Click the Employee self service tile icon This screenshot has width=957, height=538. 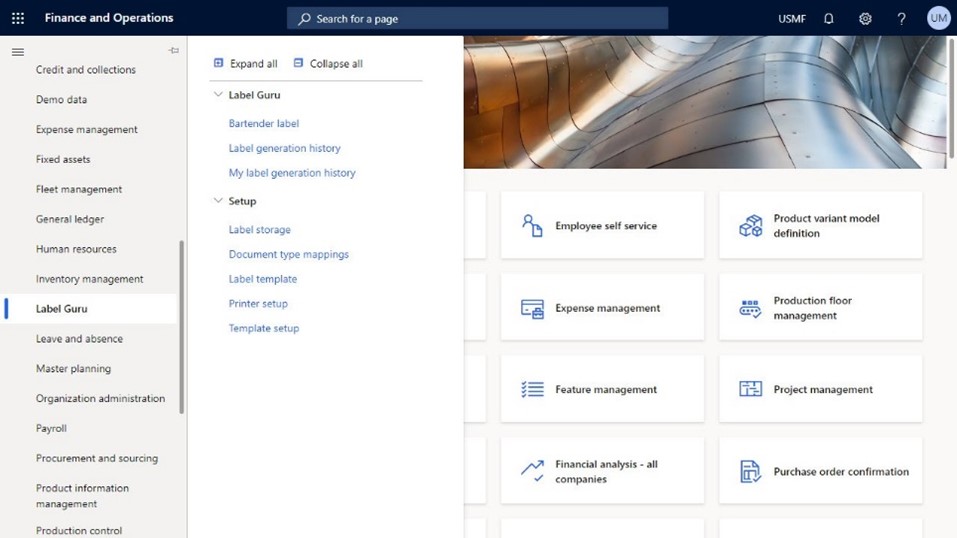point(532,226)
